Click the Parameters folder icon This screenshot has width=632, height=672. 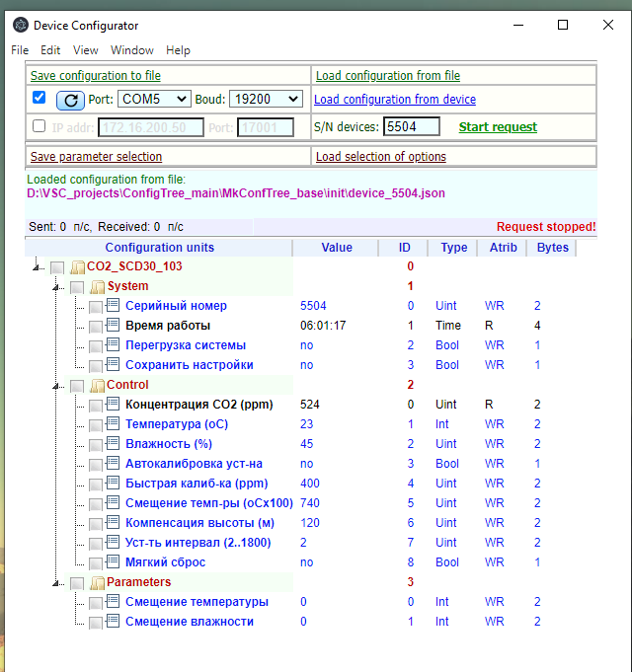[98, 582]
